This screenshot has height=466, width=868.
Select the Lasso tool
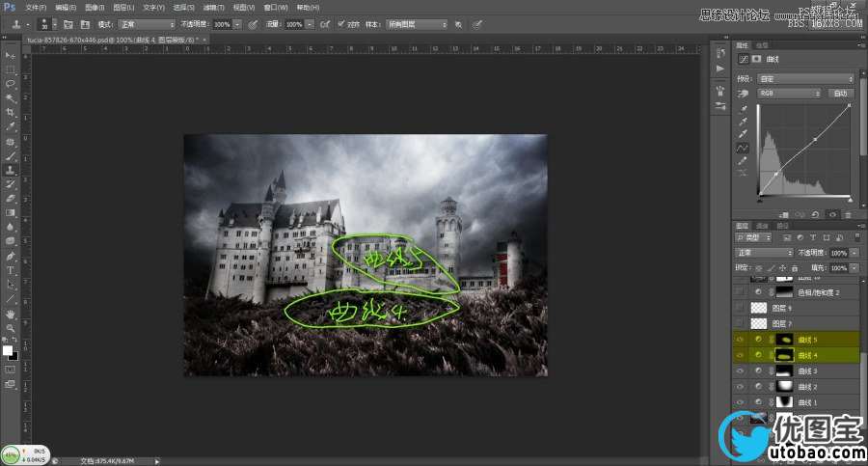[x=10, y=84]
